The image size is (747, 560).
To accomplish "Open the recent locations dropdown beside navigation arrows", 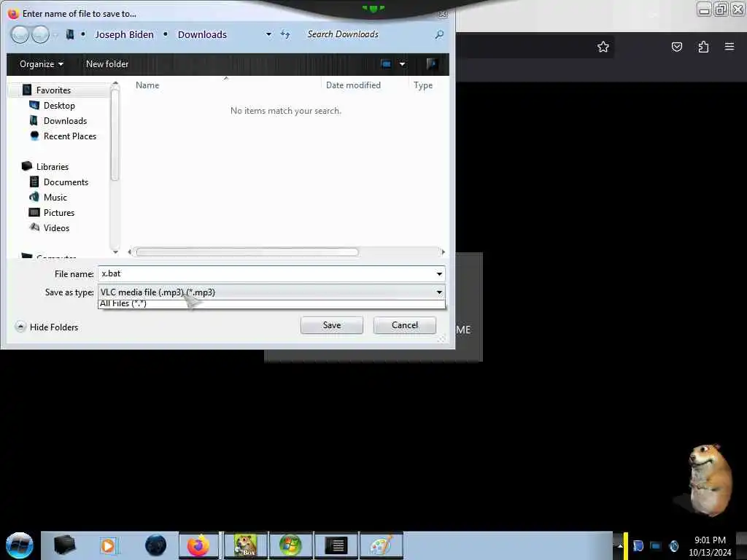I will (55, 35).
